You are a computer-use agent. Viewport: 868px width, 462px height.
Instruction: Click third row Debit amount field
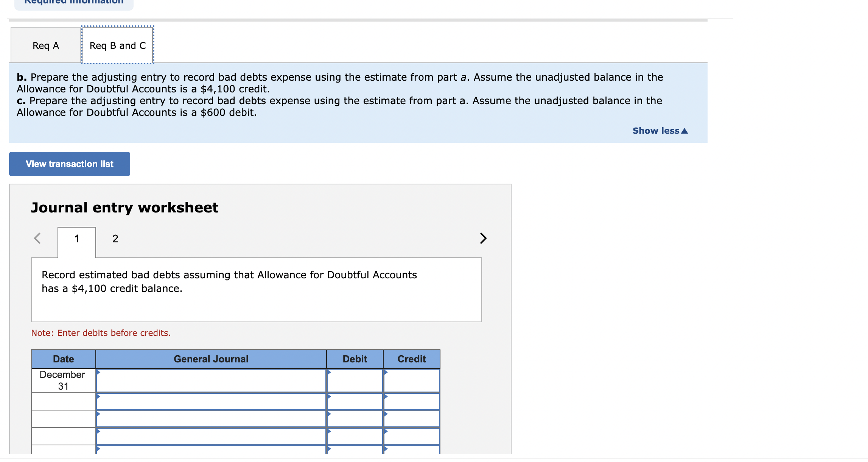(355, 419)
